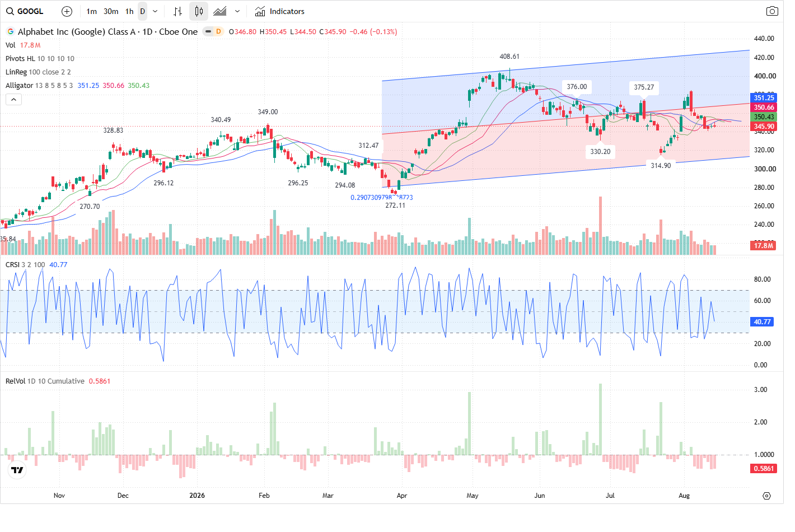
Task: Expand the time interval dropdown arrow
Action: pyautogui.click(x=155, y=11)
